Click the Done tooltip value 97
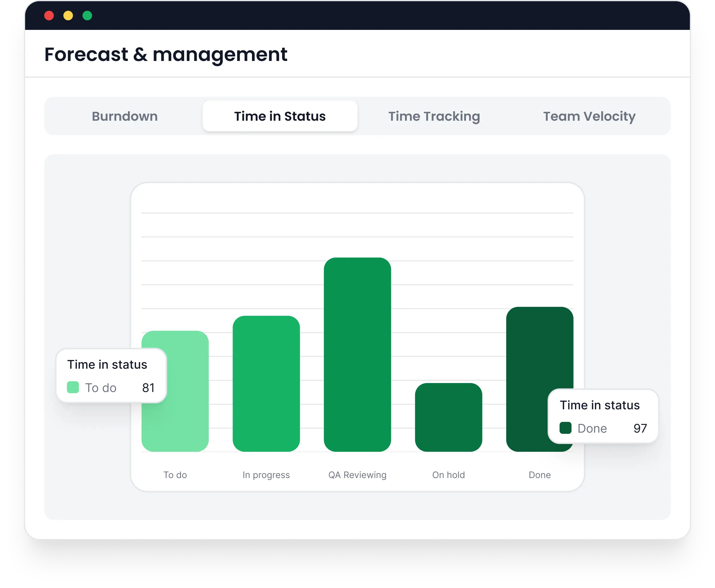 click(640, 428)
